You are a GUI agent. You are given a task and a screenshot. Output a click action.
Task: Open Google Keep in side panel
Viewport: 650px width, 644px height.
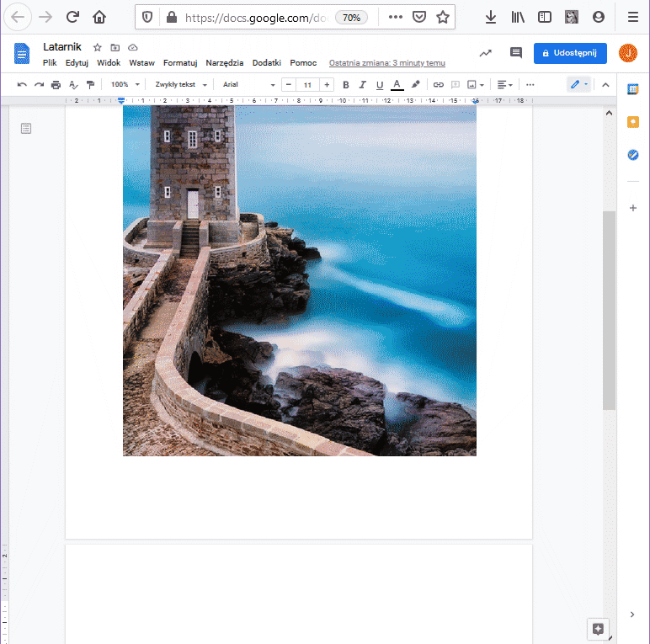pyautogui.click(x=633, y=122)
